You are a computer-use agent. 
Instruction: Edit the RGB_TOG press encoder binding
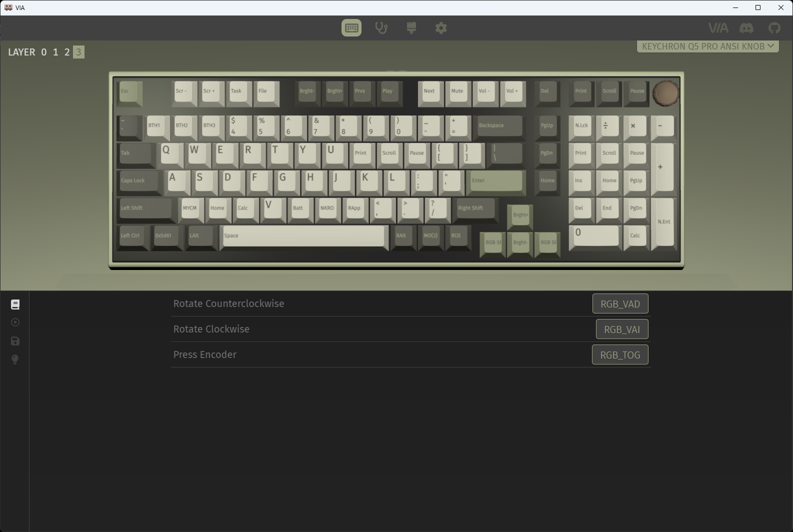point(620,354)
